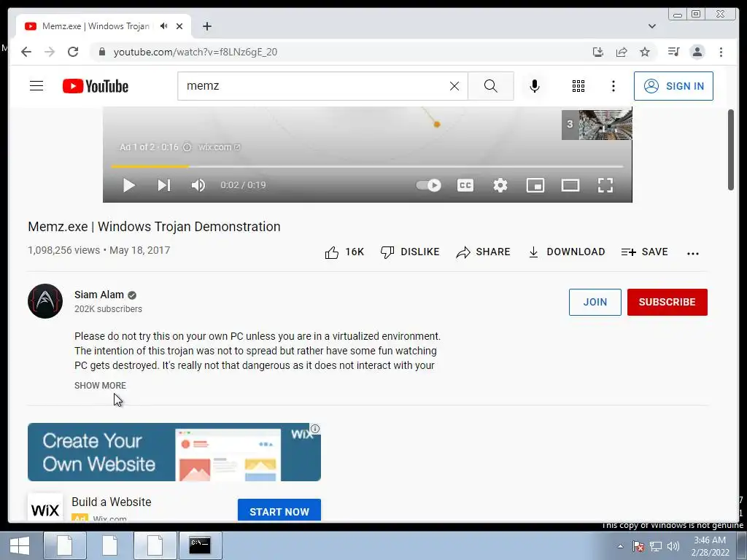Click the DISLIKE button

point(410,252)
